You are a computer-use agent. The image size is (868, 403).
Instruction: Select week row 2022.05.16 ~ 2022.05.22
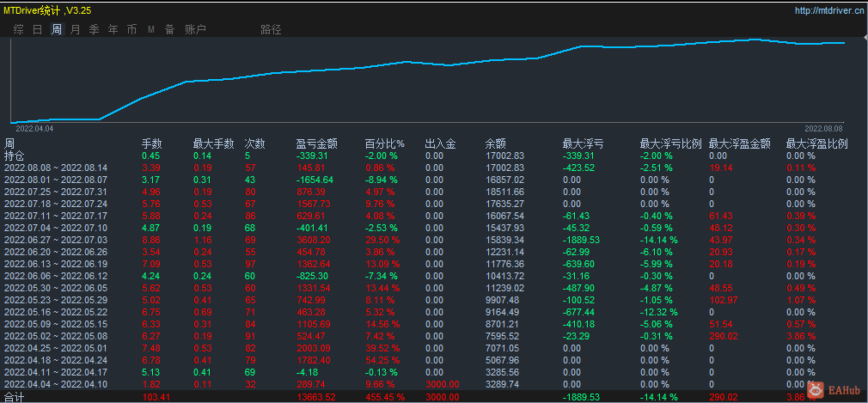[x=55, y=312]
